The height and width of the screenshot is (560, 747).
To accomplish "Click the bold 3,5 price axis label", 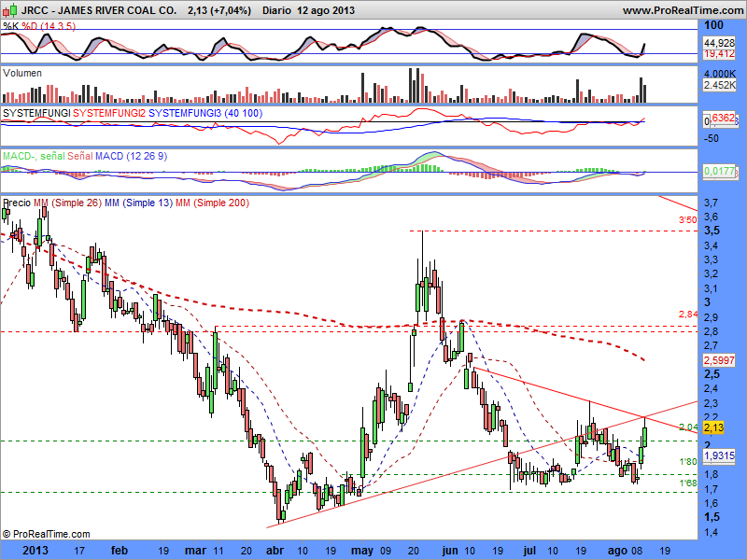I will click(712, 231).
